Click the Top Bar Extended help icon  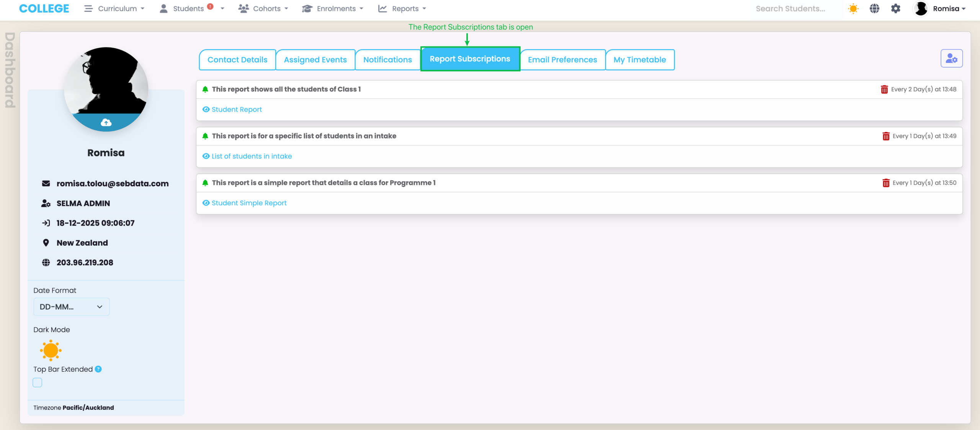coord(98,369)
